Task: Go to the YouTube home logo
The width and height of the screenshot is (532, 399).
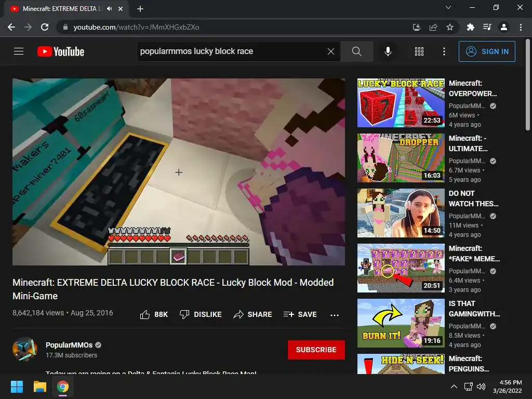Action: pyautogui.click(x=61, y=51)
